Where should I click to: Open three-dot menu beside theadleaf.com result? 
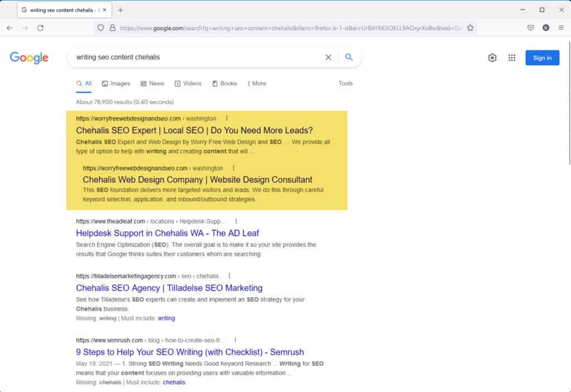[236, 221]
